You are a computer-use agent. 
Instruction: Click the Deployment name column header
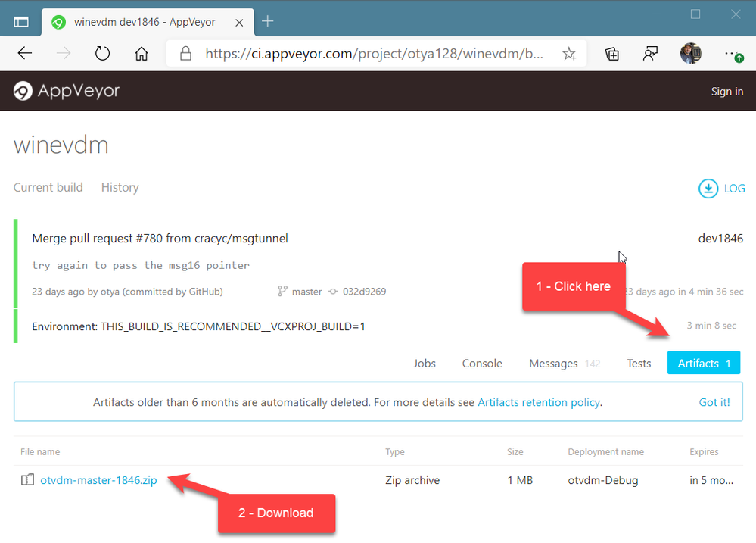pyautogui.click(x=605, y=452)
